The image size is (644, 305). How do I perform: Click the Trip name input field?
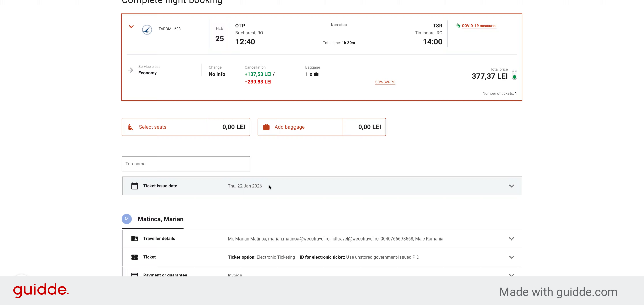tap(186, 164)
